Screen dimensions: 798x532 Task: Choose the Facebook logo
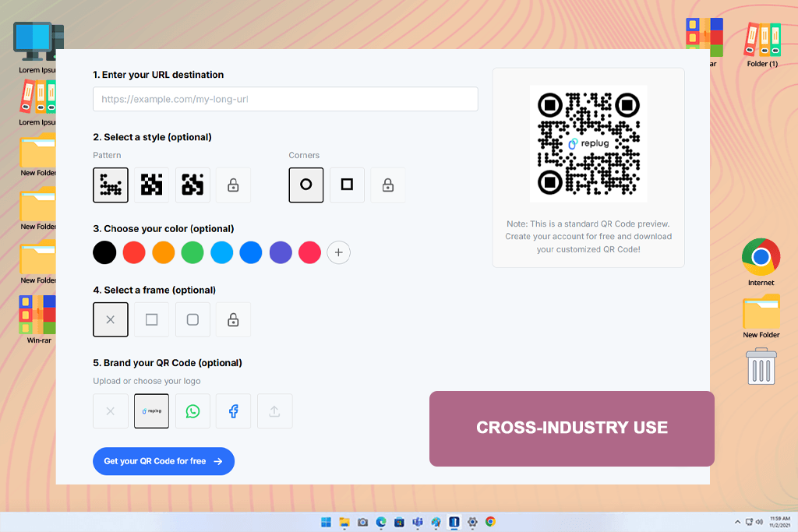(233, 411)
